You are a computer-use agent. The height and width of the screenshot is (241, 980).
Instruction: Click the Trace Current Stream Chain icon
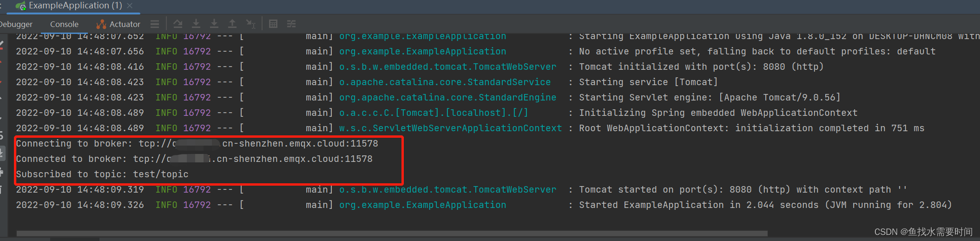tap(291, 24)
